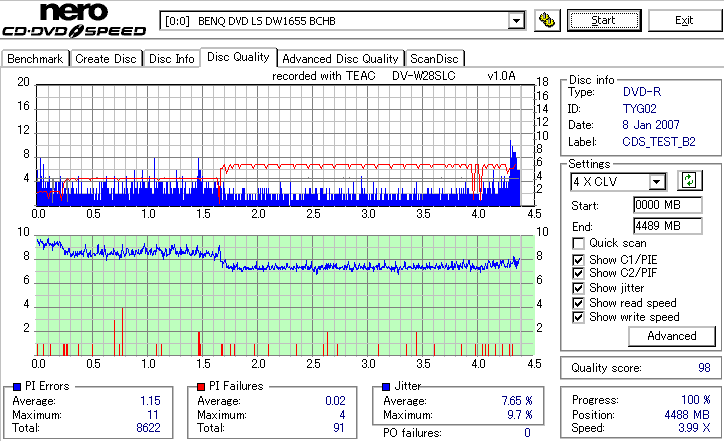The width and height of the screenshot is (724, 441).
Task: Click the date value 8 Jan 2007
Action: click(651, 125)
